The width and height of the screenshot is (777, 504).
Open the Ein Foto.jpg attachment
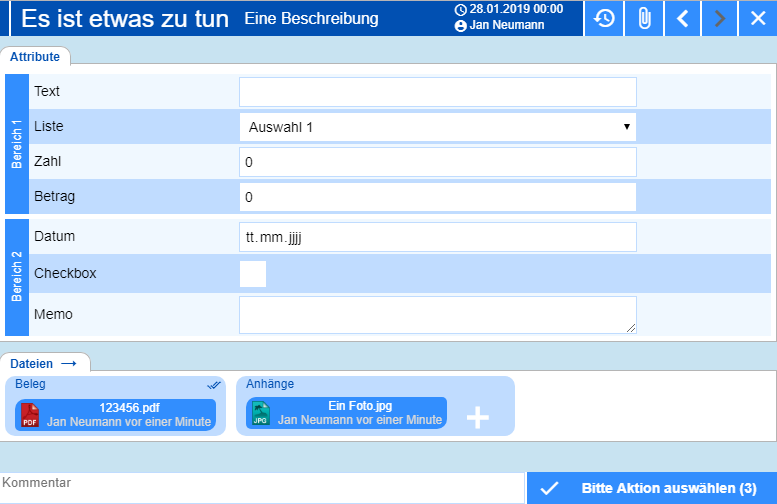[x=346, y=413]
